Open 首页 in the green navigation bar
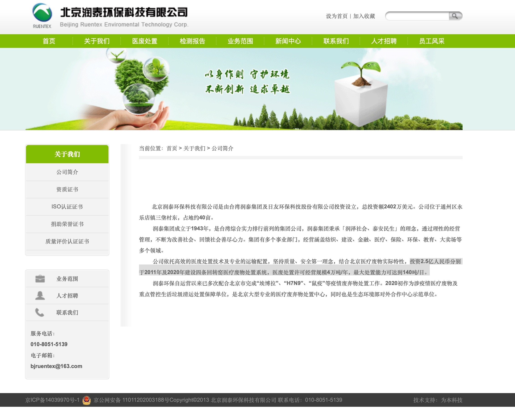This screenshot has width=515, height=420. point(49,41)
